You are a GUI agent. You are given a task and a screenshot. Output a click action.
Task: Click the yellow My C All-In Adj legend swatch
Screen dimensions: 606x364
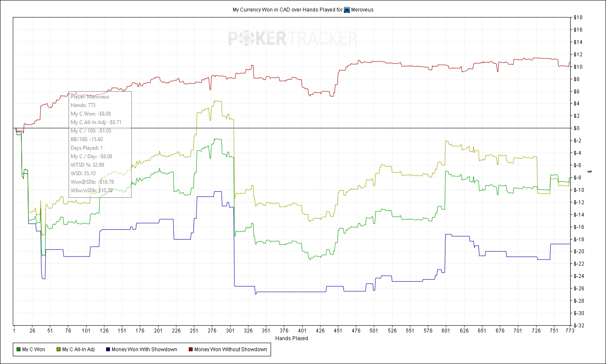point(58,350)
